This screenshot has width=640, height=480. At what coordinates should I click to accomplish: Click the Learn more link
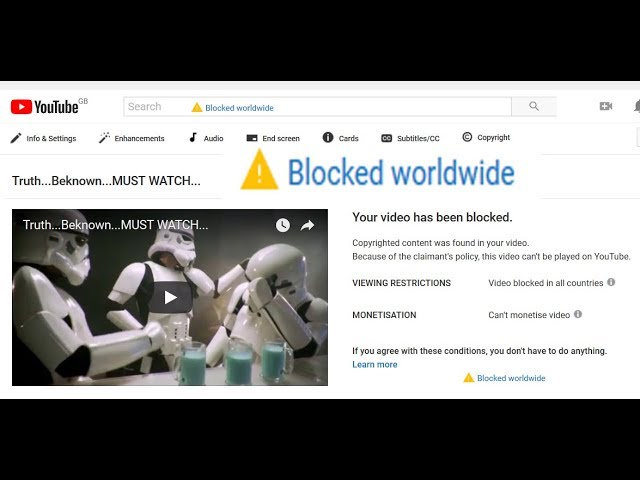[375, 364]
